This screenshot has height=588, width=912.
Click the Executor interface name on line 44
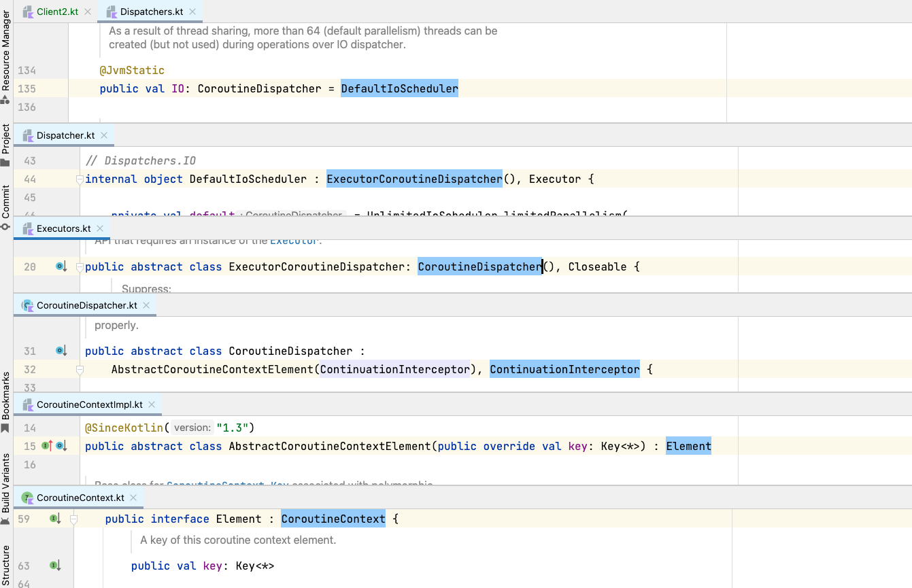(555, 179)
